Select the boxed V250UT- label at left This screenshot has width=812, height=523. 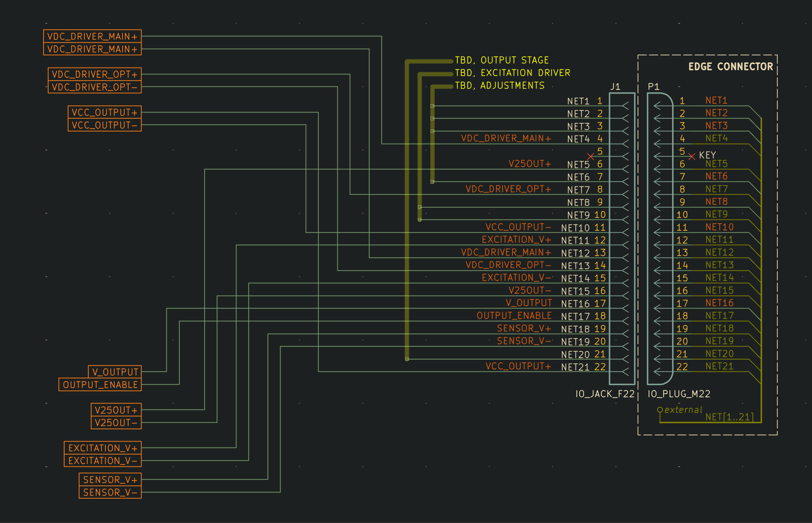click(116, 423)
